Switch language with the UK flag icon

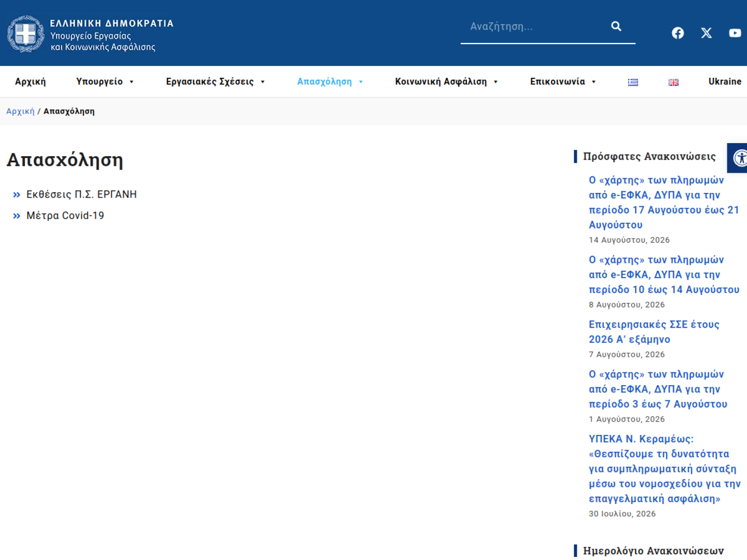point(673,82)
